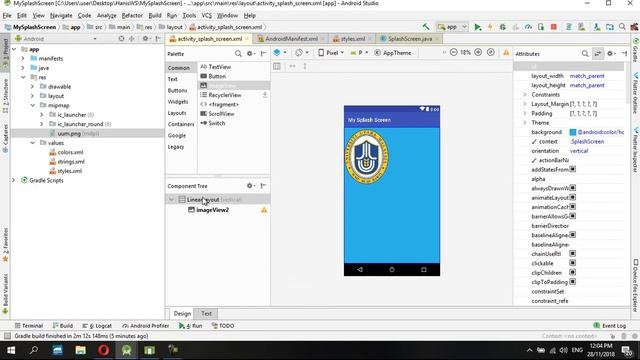Toggle chainUseRtl checkbox
Screen dimensions: 640x360
[x=573, y=254]
